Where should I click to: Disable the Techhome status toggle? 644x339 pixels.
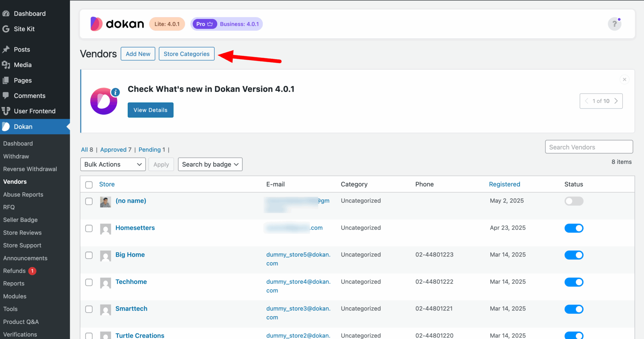[x=574, y=282]
